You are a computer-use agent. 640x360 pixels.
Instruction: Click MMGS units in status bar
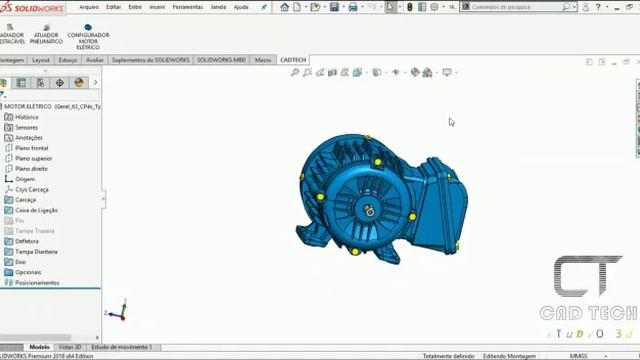578,356
